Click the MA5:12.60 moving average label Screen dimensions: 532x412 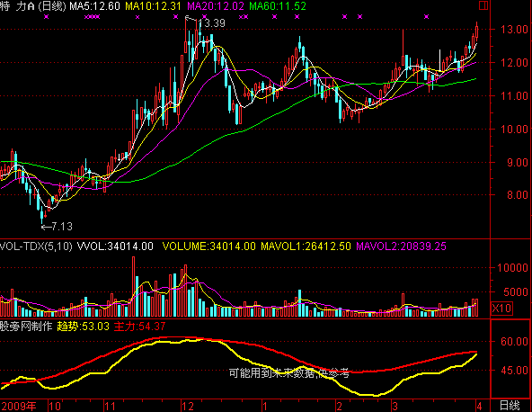point(94,5)
